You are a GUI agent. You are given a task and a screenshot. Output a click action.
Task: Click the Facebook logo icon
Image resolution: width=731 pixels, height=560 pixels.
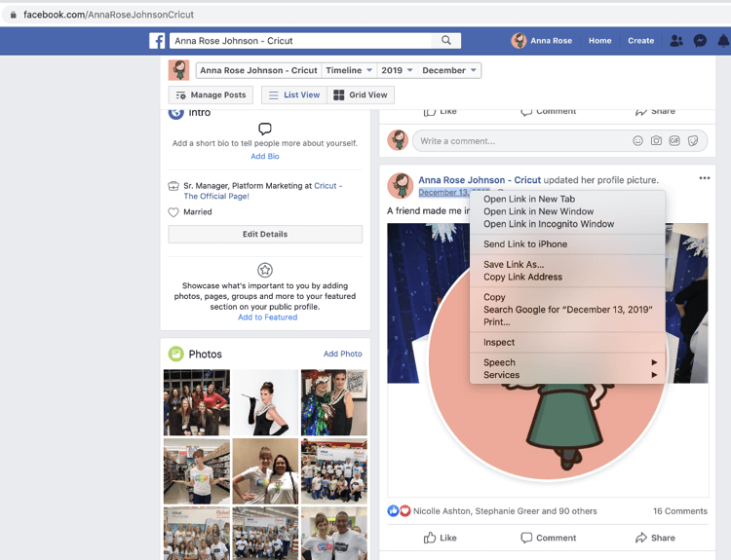(157, 41)
